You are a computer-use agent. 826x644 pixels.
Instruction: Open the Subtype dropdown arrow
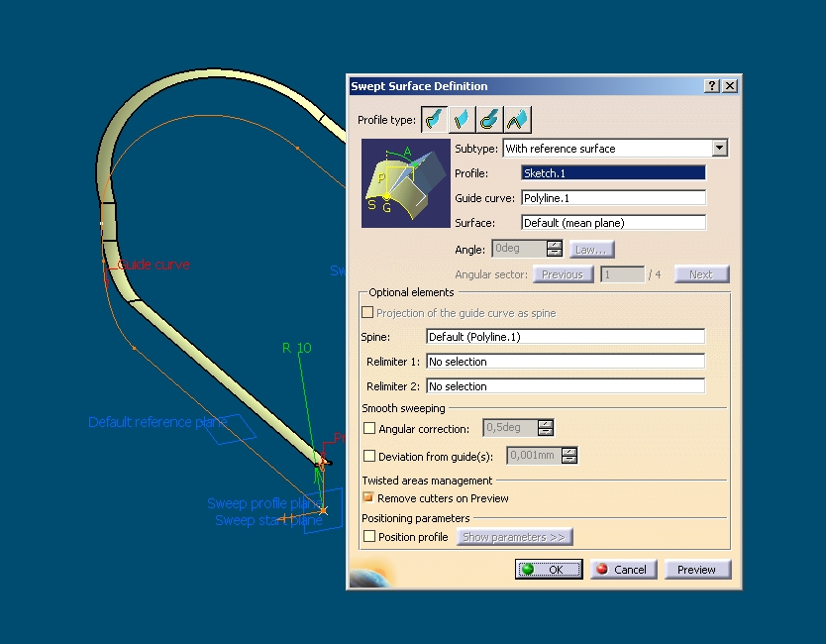point(720,148)
